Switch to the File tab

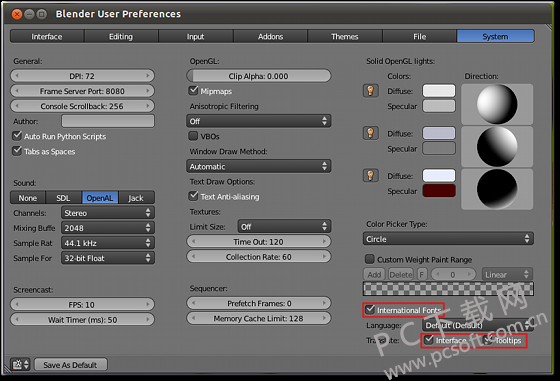click(420, 36)
